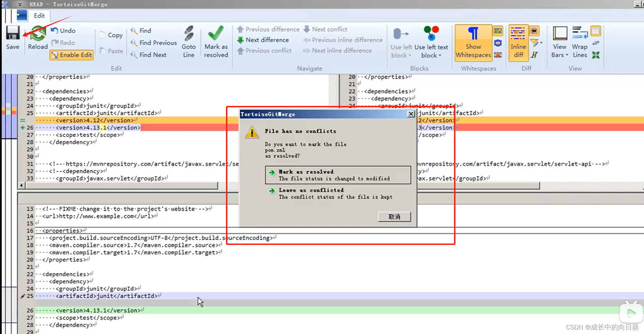This screenshot has height=334, width=644.
Task: Click the green collapse icon in View group
Action: pyautogui.click(x=596, y=55)
